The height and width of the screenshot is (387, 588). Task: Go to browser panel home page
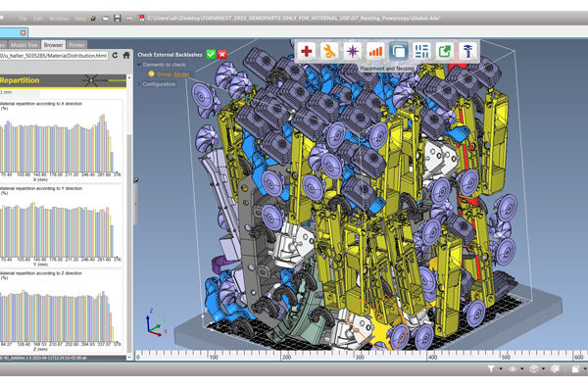(126, 56)
